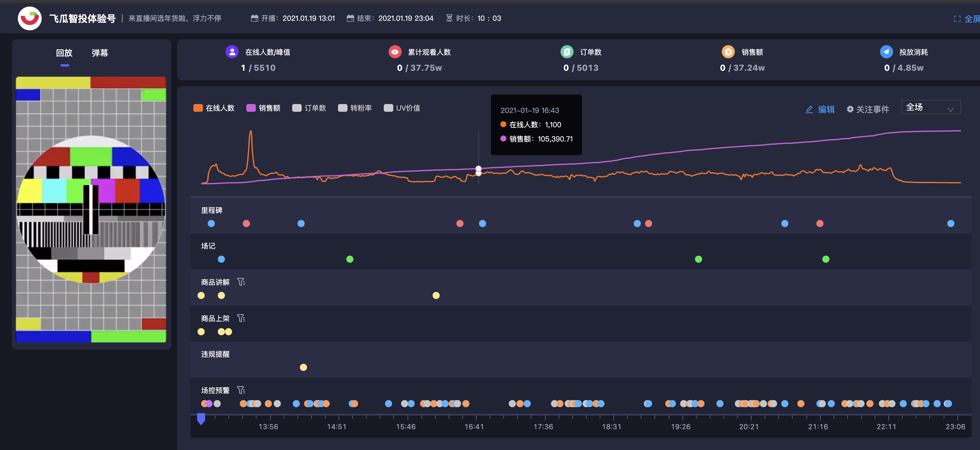This screenshot has height=450, width=980.
Task: Click the pencil 编辑 edit icon
Action: click(809, 109)
